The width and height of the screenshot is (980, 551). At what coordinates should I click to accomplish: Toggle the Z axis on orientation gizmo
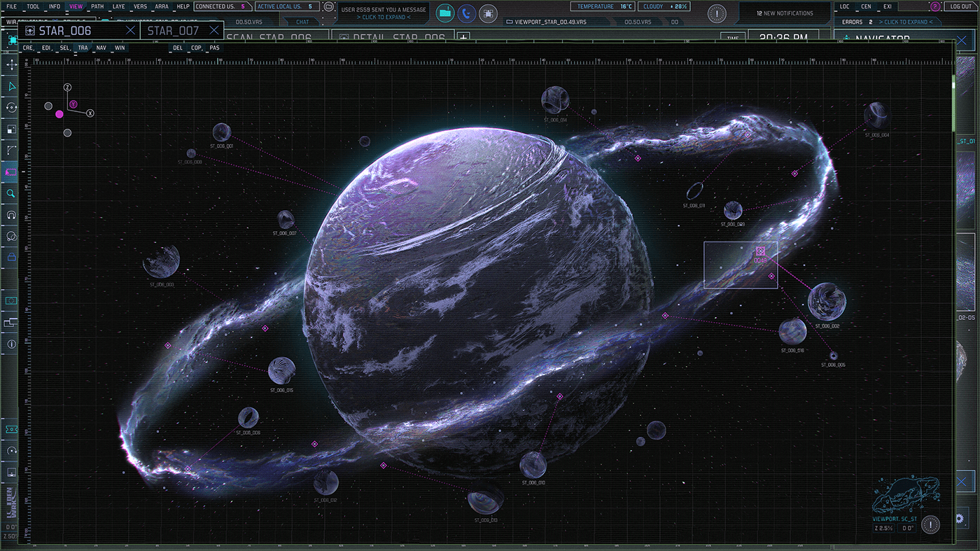67,87
